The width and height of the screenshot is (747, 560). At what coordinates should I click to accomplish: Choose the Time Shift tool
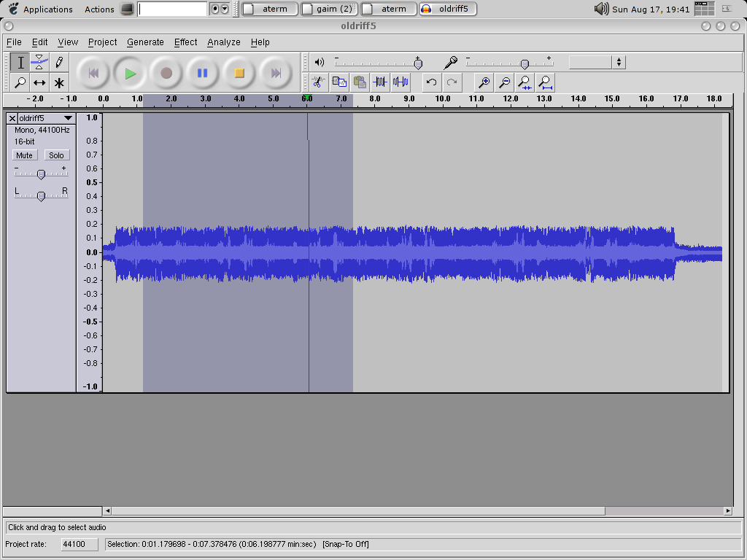coord(39,82)
